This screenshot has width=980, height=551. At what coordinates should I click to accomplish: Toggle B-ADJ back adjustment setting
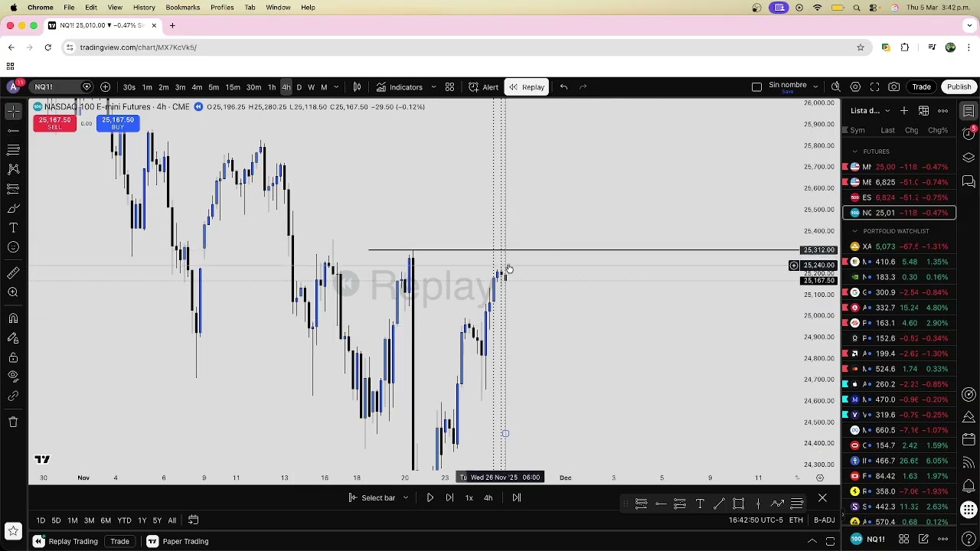click(824, 520)
